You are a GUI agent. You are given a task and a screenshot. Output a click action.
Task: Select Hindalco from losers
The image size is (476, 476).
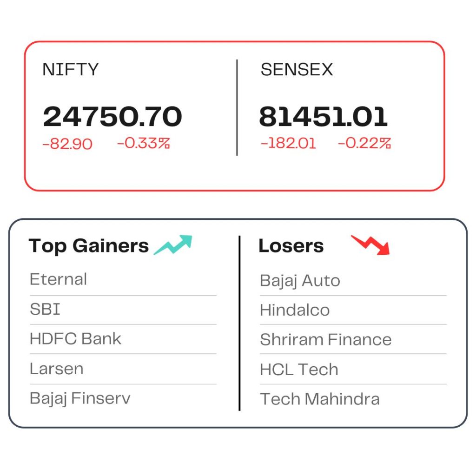coord(295,310)
